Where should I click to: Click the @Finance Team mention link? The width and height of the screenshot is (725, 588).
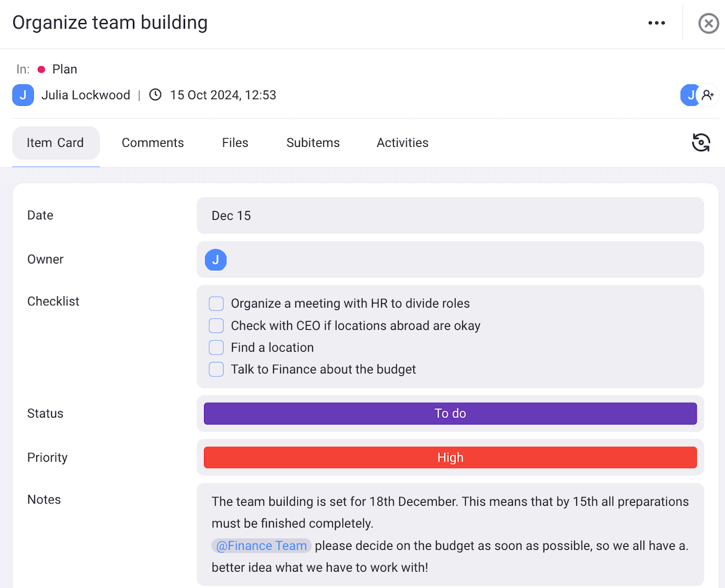[x=262, y=546]
